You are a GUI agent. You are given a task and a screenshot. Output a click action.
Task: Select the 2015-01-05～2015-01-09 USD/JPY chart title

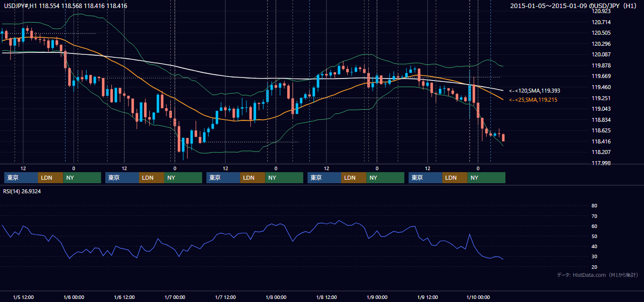573,6
